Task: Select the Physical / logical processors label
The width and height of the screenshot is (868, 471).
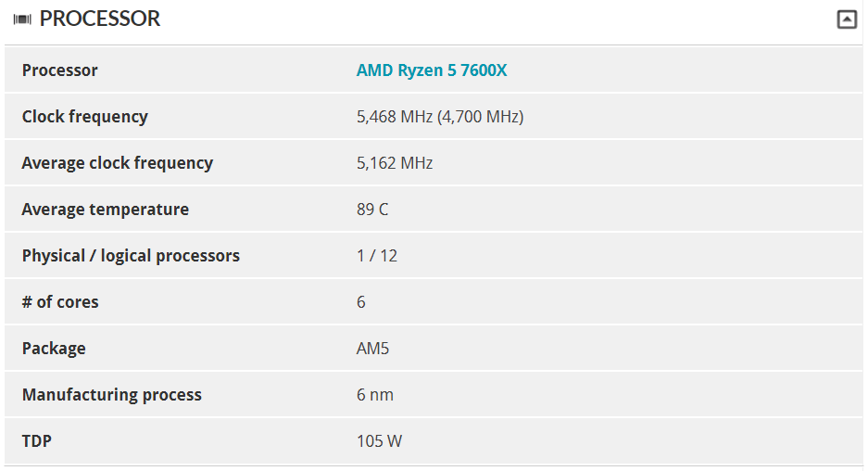Action: (x=131, y=256)
